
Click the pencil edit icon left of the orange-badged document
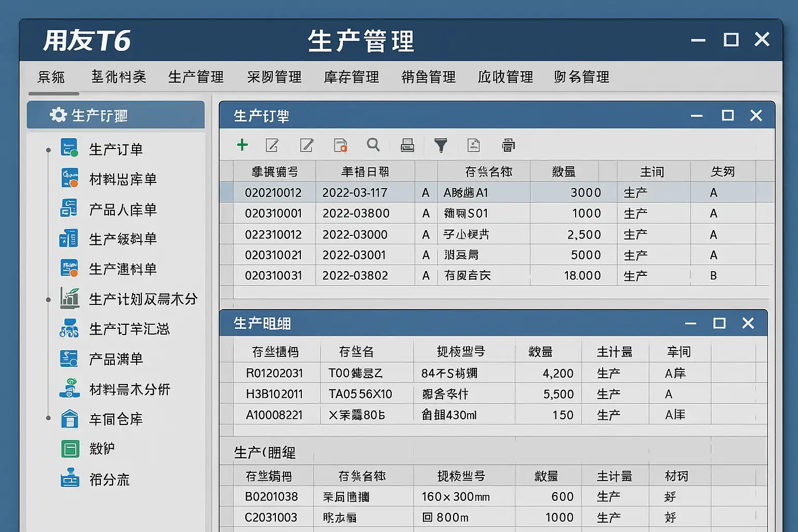[x=307, y=145]
